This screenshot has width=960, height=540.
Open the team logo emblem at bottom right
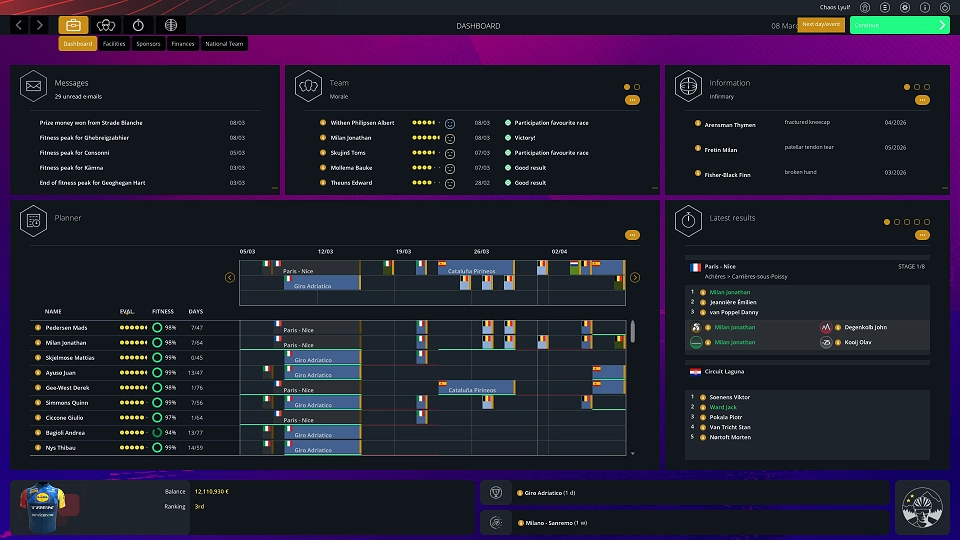(922, 508)
